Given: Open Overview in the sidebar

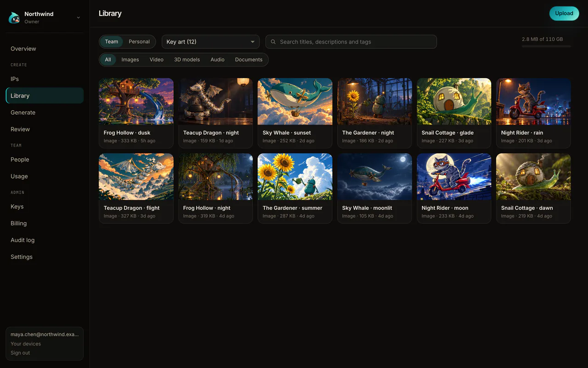Looking at the screenshot, I should 45,49.
